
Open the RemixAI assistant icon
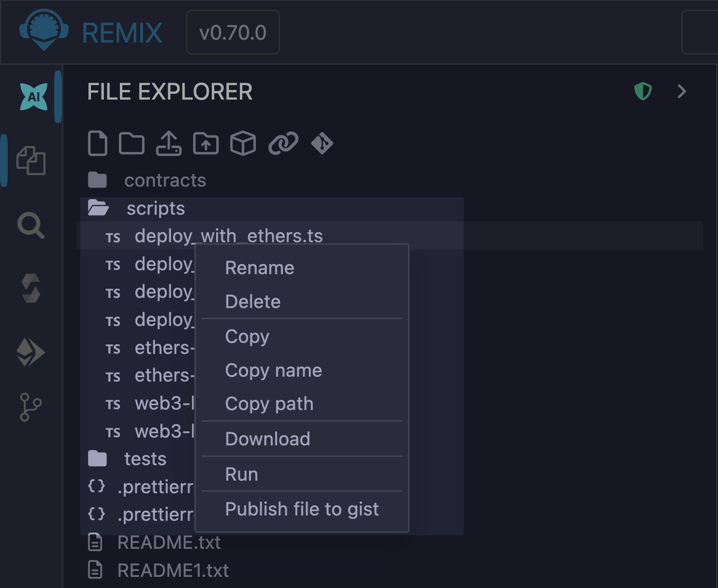(x=34, y=96)
